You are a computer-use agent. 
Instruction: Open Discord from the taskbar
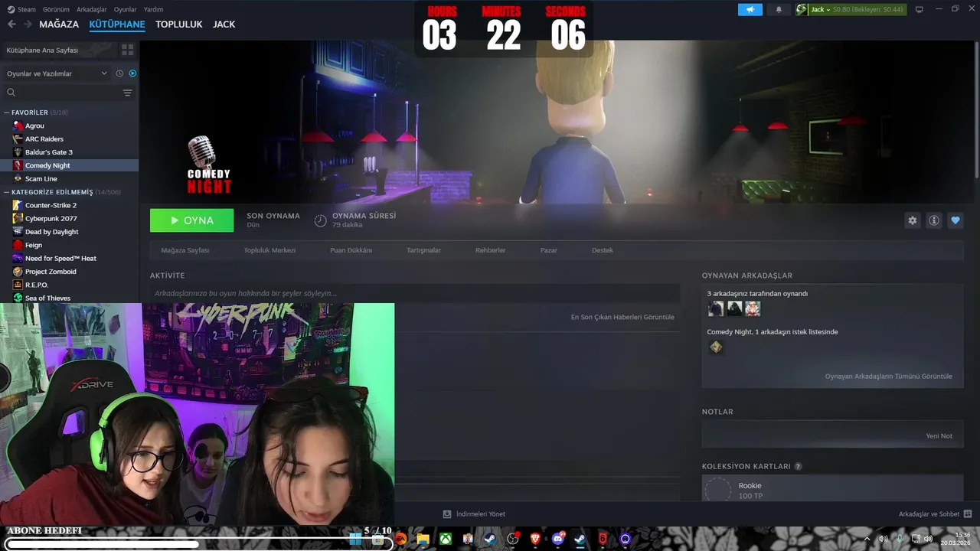coord(558,539)
